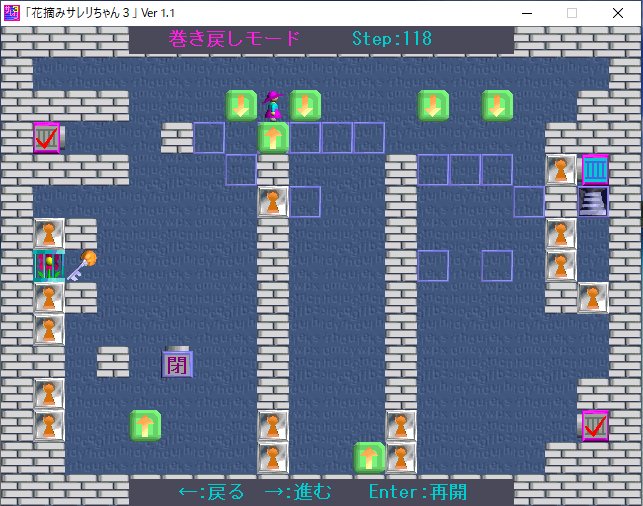Click the red checkmark tile in upper-left
The width and height of the screenshot is (643, 506).
[x=46, y=137]
